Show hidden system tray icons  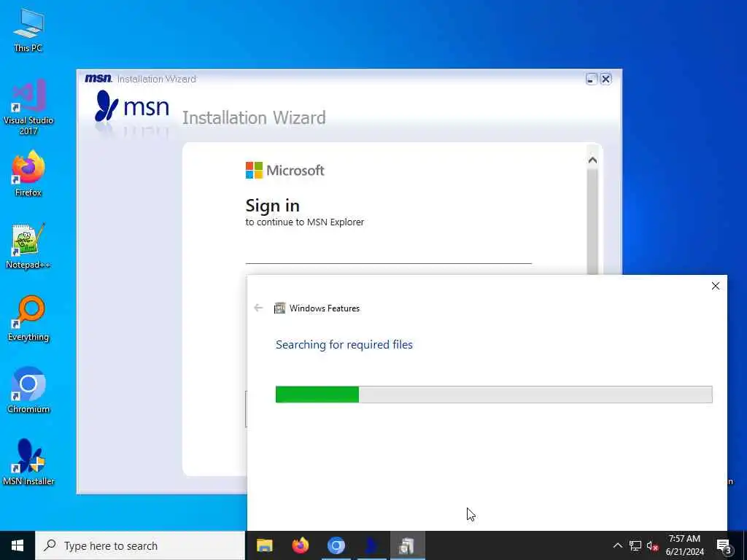pos(617,545)
